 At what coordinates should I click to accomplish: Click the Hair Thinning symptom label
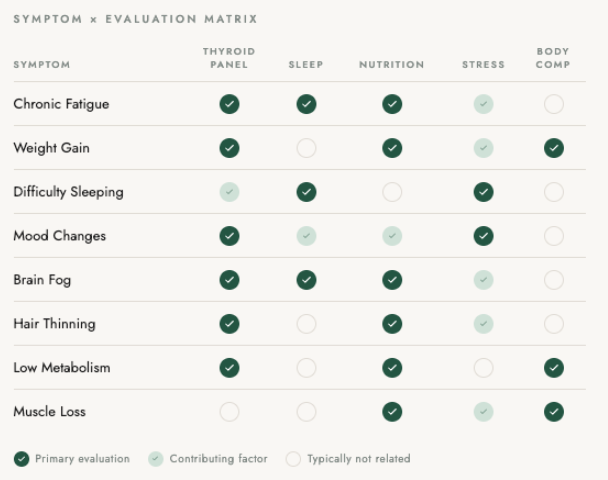pyautogui.click(x=54, y=324)
